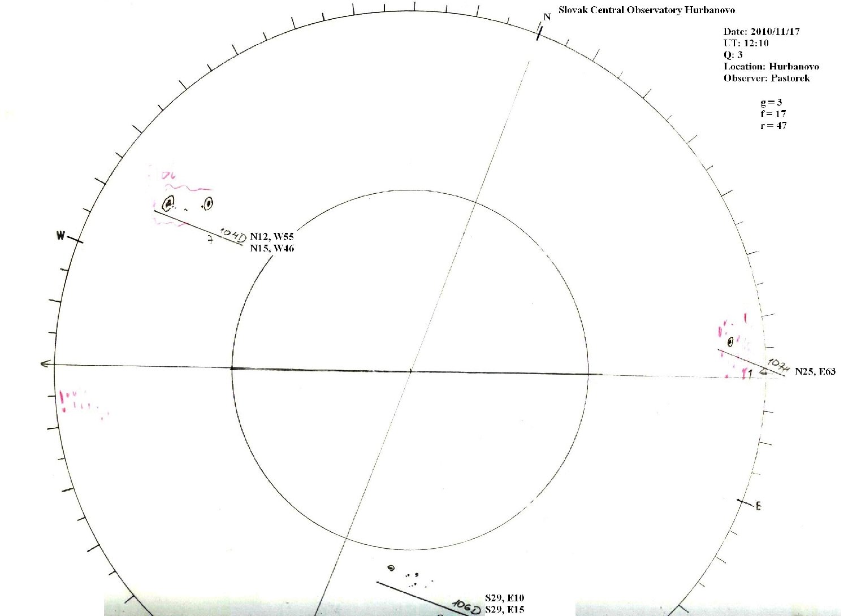Click the Date: 2010/11/17 text

[x=761, y=32]
